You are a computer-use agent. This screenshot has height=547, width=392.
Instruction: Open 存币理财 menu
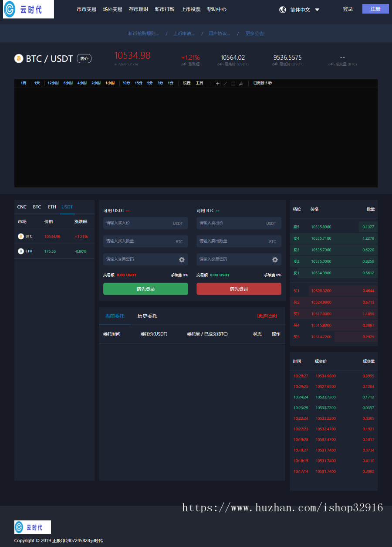139,9
